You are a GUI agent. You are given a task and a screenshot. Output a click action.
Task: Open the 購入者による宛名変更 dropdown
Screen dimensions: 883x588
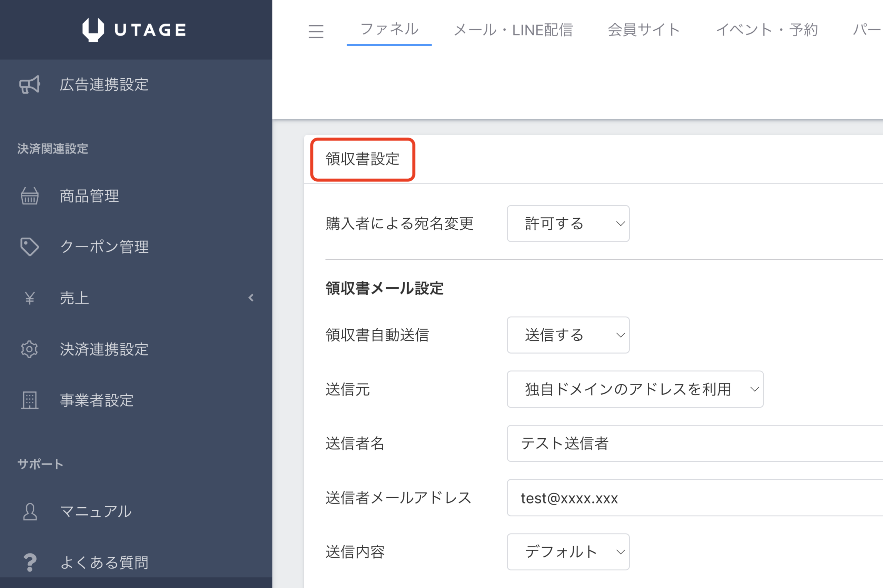[x=568, y=223]
